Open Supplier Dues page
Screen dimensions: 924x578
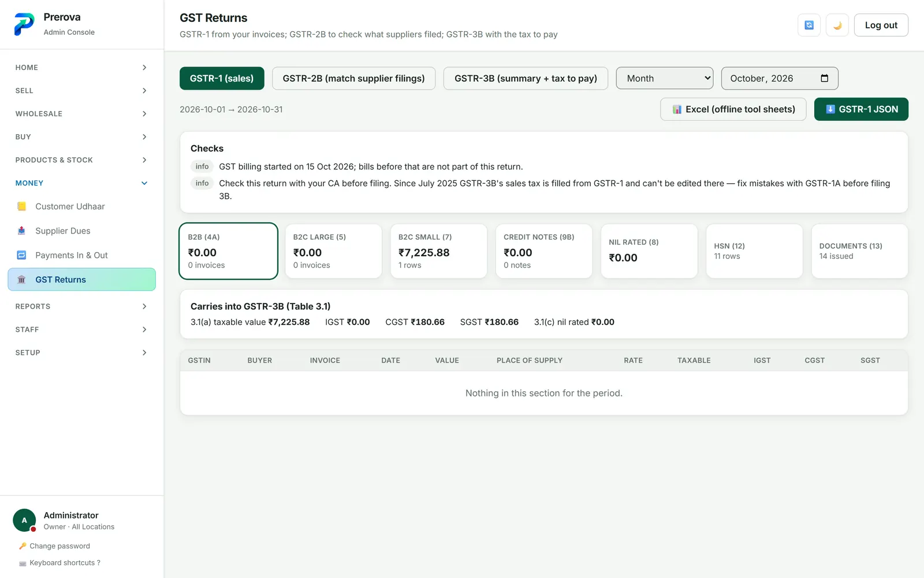pos(81,231)
